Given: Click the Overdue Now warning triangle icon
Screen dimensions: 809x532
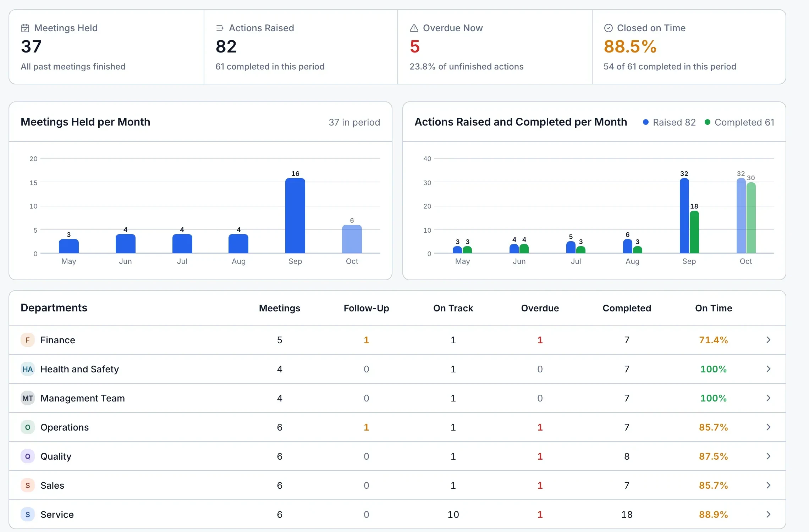Looking at the screenshot, I should pos(414,28).
